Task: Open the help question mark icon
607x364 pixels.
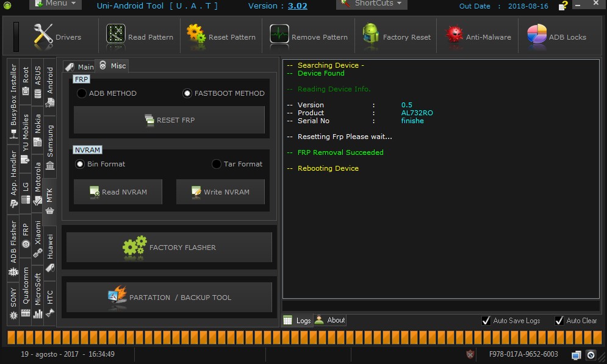Action: 563,5
